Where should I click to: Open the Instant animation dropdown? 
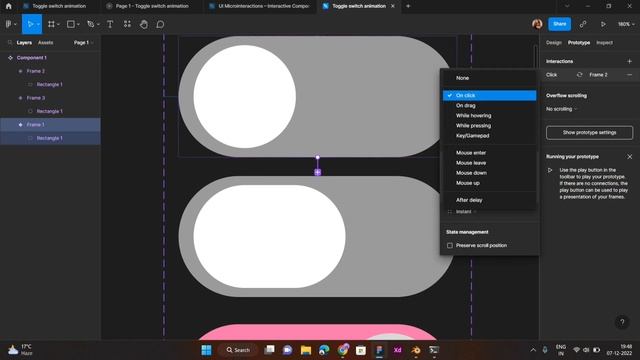point(466,211)
